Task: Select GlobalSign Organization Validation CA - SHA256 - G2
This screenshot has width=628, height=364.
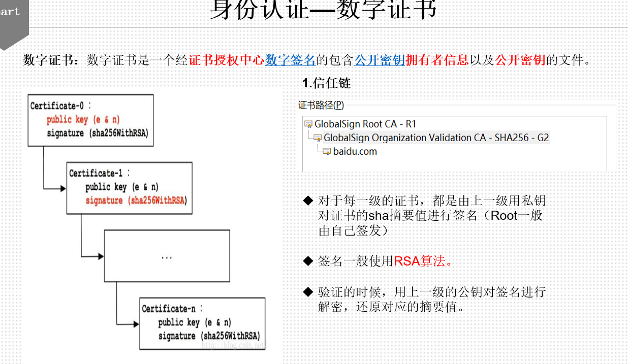Action: point(436,138)
